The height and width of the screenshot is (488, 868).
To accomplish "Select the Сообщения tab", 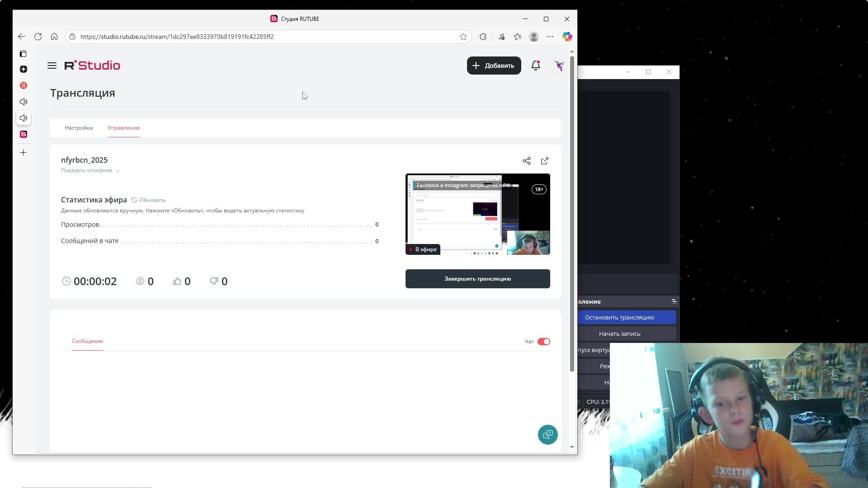I will 87,341.
